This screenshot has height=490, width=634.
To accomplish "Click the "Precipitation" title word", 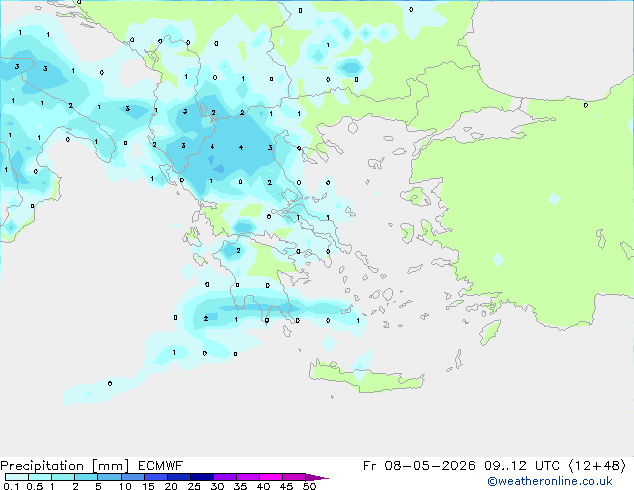I will [42, 466].
